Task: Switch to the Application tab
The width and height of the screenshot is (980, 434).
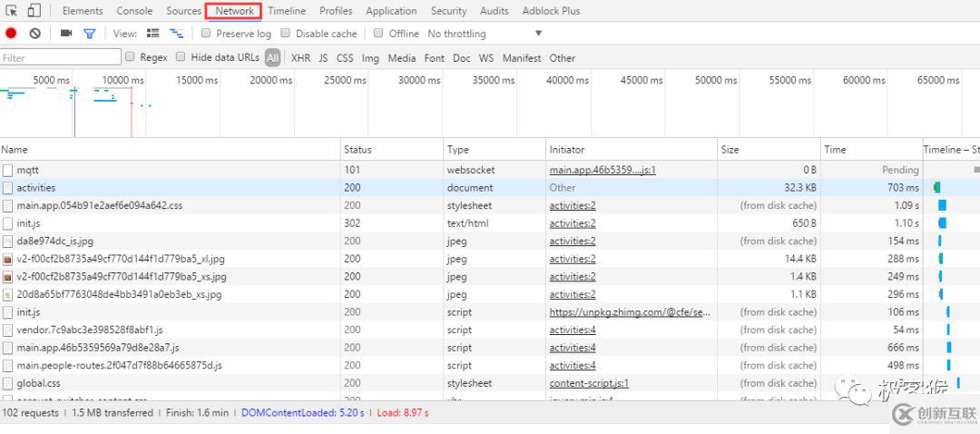Action: pos(391,11)
